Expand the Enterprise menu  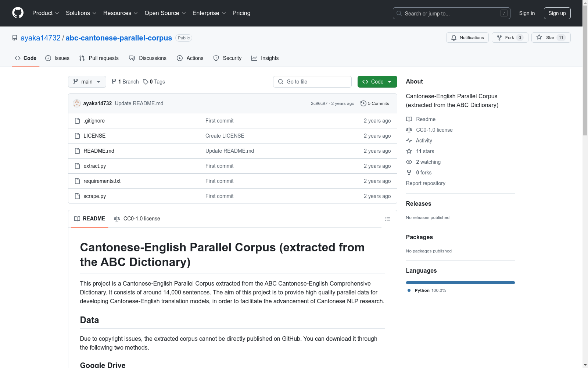click(x=209, y=13)
